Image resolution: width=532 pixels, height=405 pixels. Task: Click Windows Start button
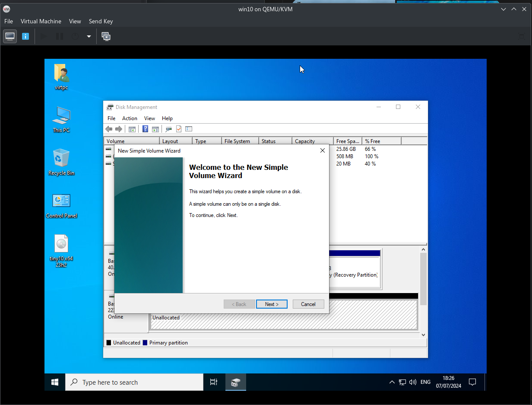point(55,382)
